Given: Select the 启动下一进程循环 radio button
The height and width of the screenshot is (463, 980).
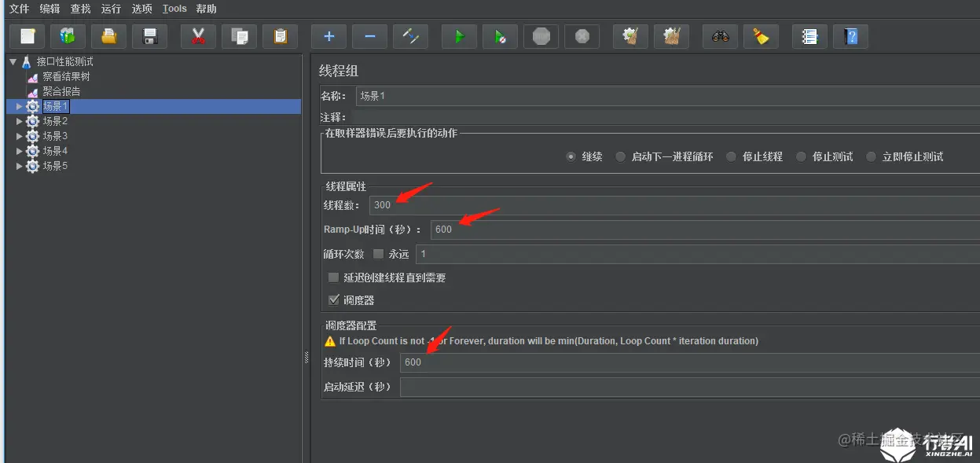Looking at the screenshot, I should pyautogui.click(x=621, y=156).
